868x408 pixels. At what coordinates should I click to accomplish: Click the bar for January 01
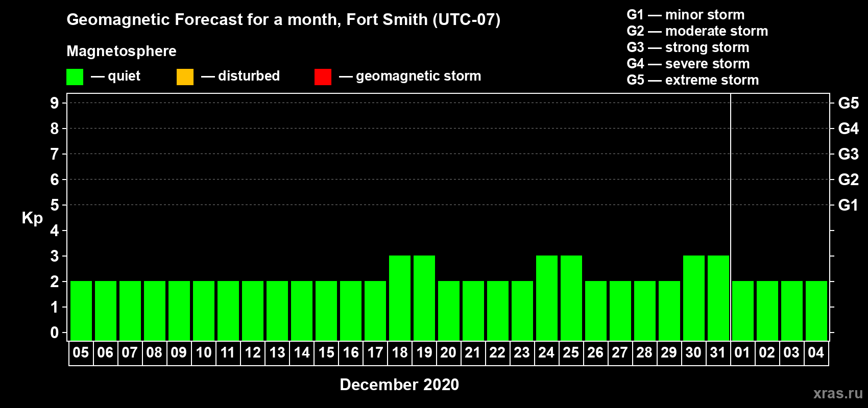tap(743, 311)
